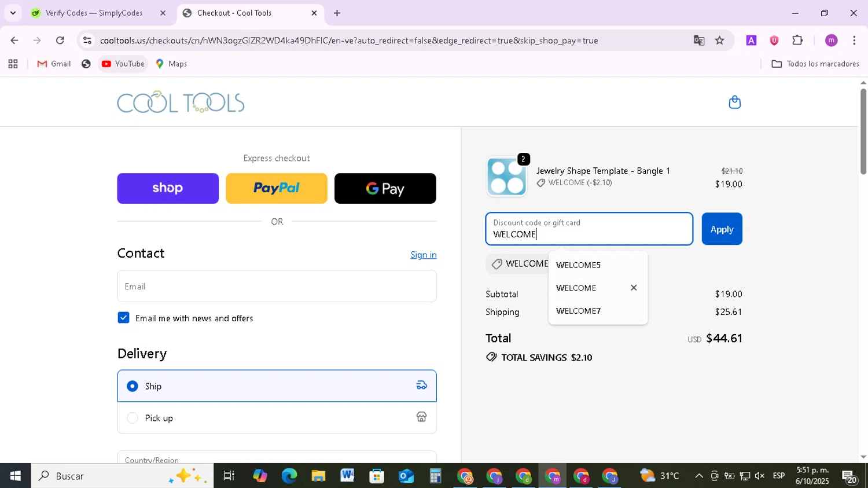
Task: Click the Jewelry Shape Template product thumbnail
Action: (x=506, y=177)
